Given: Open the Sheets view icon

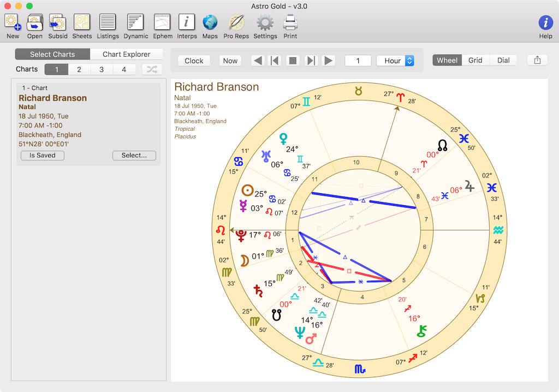Looking at the screenshot, I should (82, 22).
